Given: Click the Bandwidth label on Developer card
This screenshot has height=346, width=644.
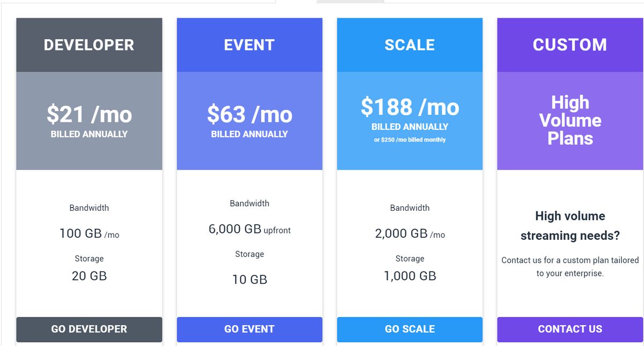Looking at the screenshot, I should 89,208.
